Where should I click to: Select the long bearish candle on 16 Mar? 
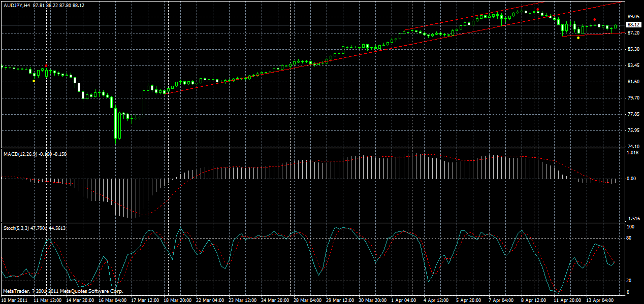tap(116, 122)
